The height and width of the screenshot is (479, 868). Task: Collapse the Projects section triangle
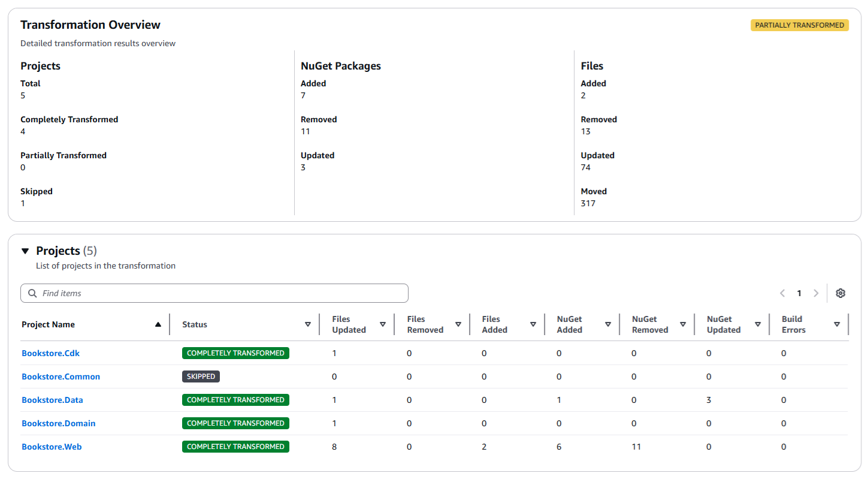[x=25, y=251]
